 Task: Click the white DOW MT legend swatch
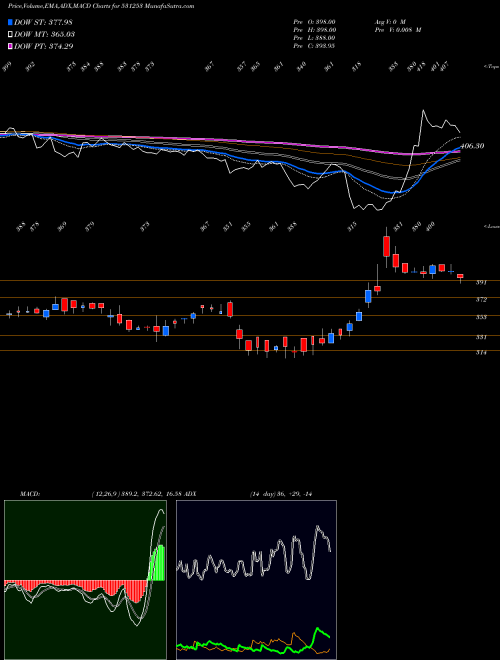point(10,34)
